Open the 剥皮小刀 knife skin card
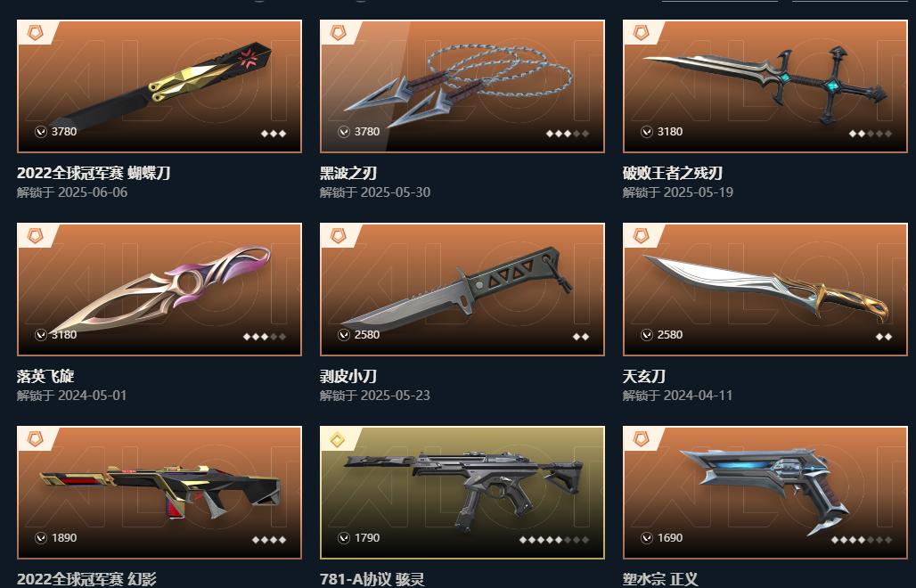 (x=462, y=290)
